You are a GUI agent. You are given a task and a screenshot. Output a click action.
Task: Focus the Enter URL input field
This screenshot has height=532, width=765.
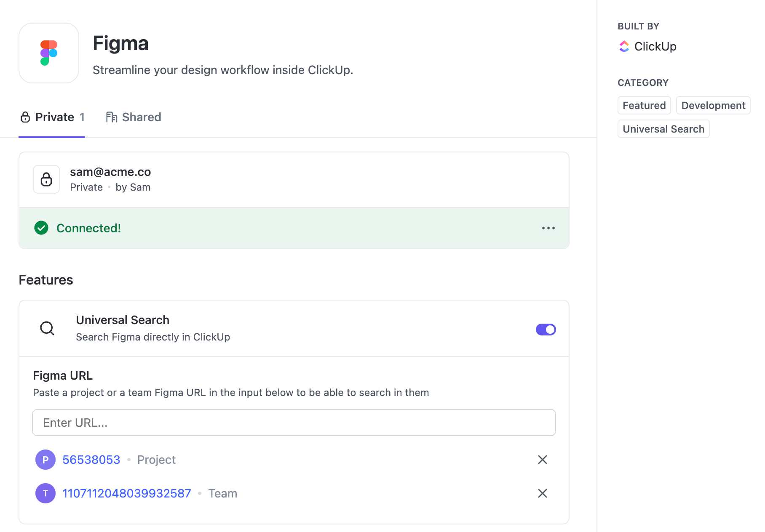(294, 423)
